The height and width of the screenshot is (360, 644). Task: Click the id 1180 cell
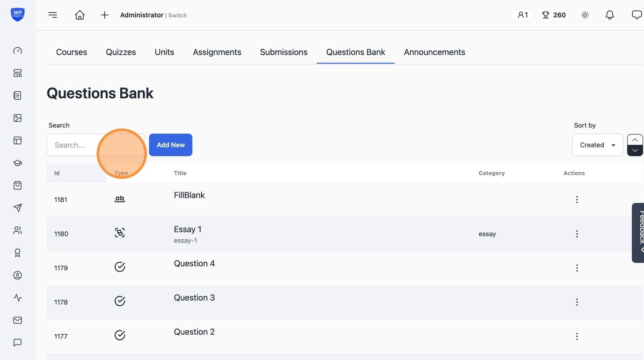[x=61, y=234]
